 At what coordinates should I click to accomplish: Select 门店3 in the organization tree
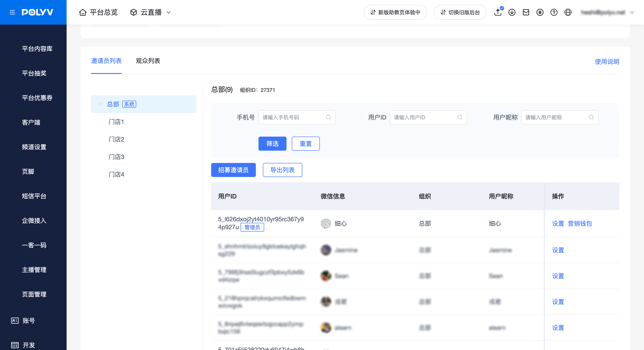(116, 157)
